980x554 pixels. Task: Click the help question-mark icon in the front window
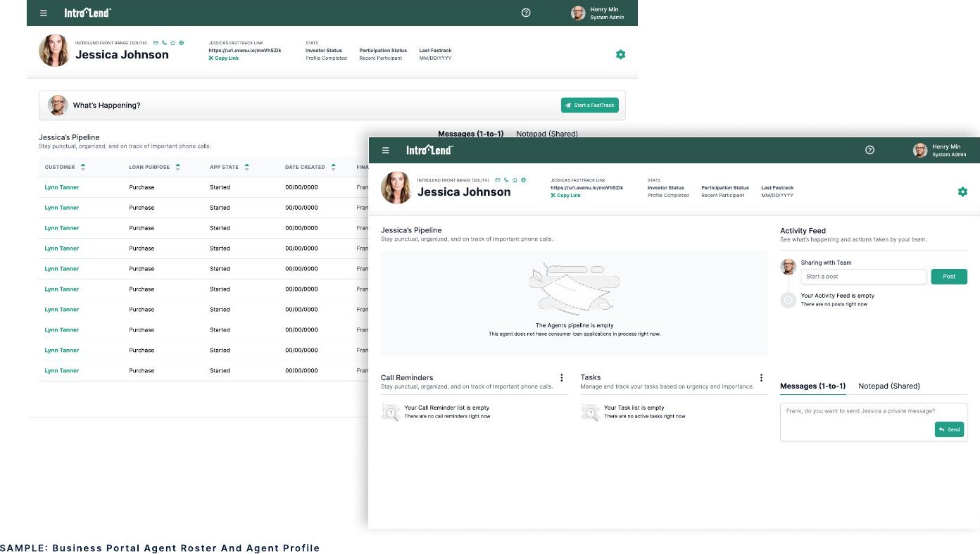(869, 150)
